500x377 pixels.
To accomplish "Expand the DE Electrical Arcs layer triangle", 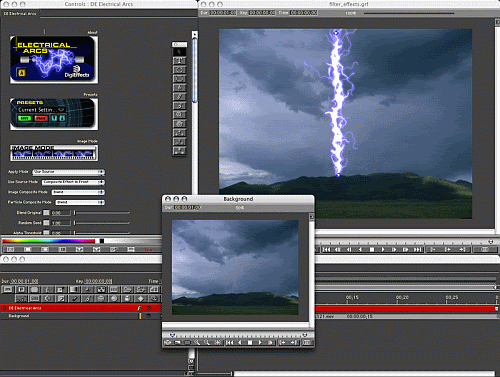I will click(4, 308).
